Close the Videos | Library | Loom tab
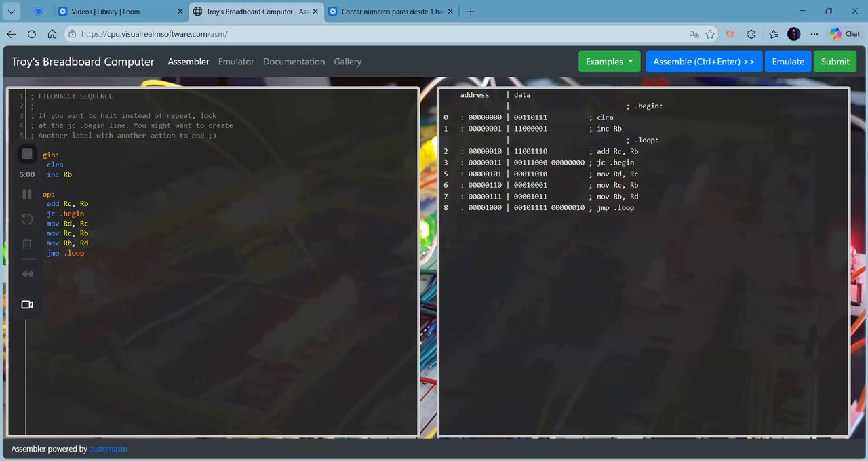 [x=180, y=12]
